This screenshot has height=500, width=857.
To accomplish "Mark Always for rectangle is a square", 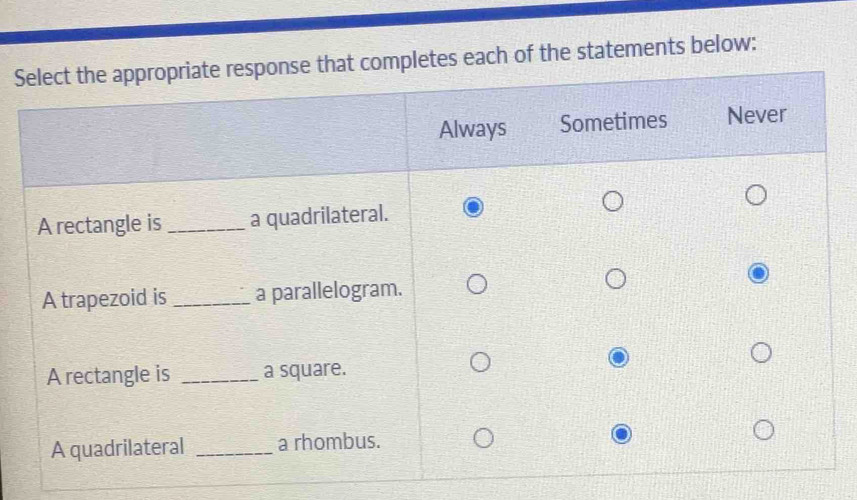I will 480,361.
